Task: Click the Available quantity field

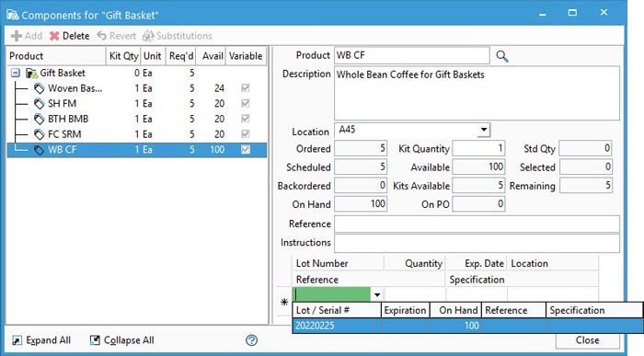Action: (x=478, y=167)
